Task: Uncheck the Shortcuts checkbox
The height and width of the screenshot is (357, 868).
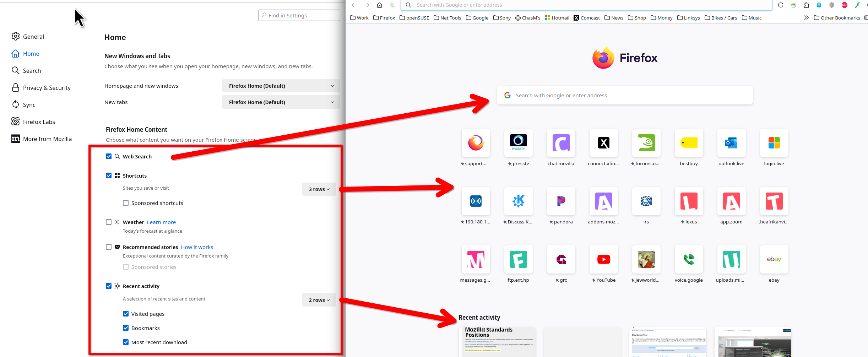Action: click(109, 175)
